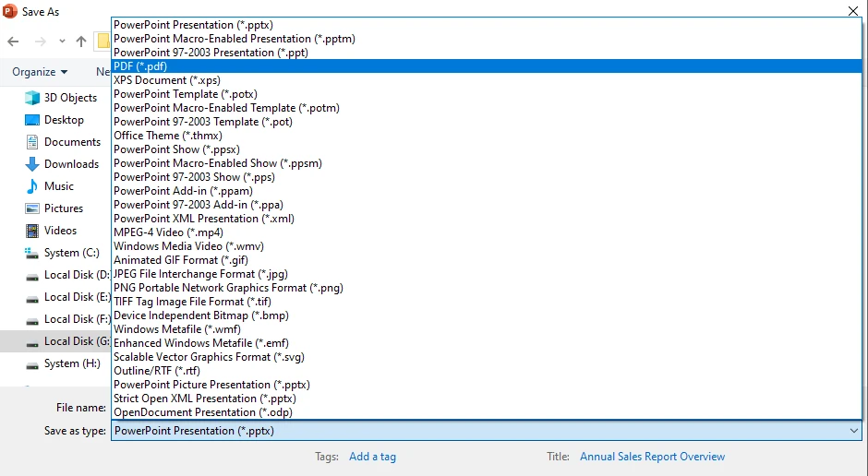The image size is (868, 476).
Task: Edit the Annual Sales Report Overview title
Action: [652, 457]
